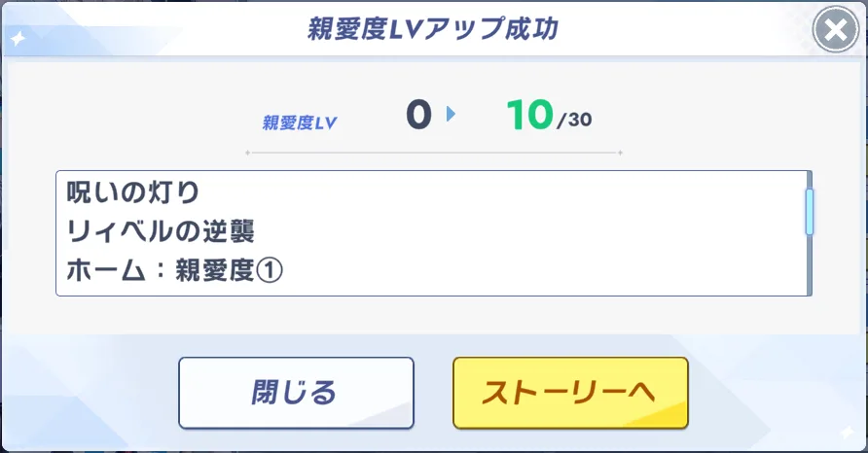Close the dialog with the X icon
The image size is (868, 453).
click(835, 32)
